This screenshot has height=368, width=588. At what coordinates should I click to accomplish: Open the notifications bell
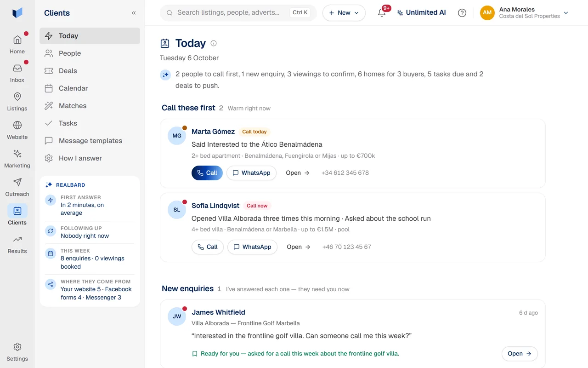point(382,13)
